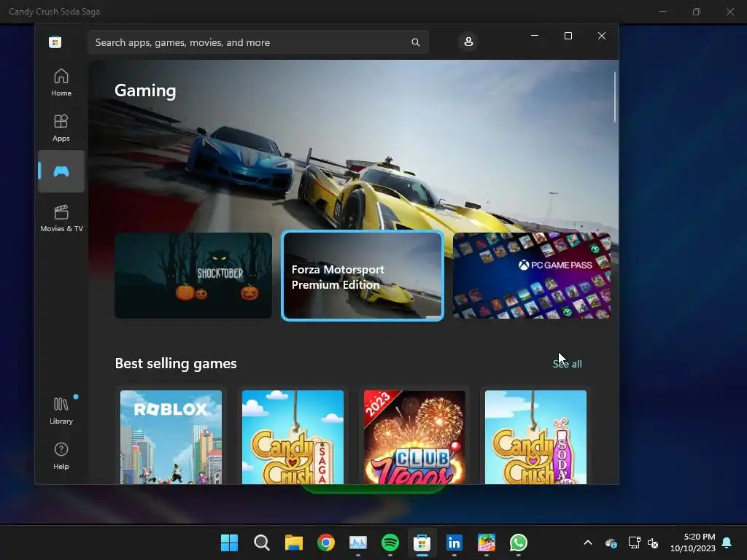This screenshot has width=747, height=560.
Task: Show hidden system tray icons
Action: [x=588, y=542]
